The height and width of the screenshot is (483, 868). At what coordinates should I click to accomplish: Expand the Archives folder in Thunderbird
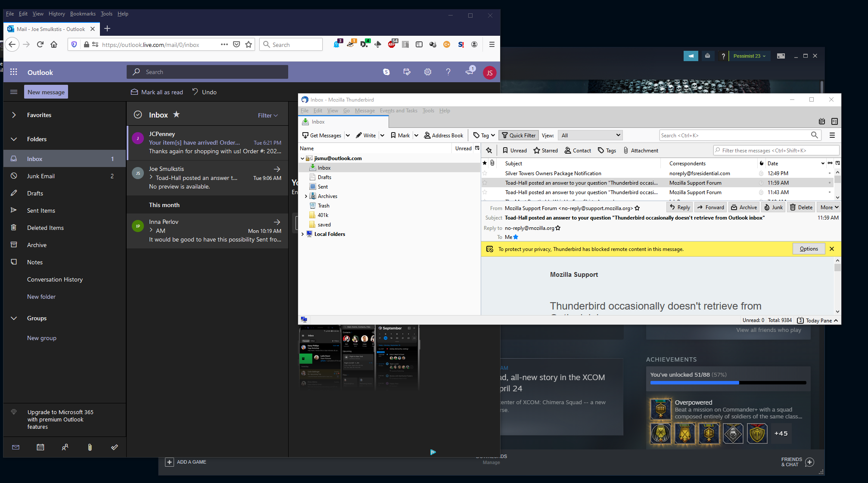tap(306, 196)
